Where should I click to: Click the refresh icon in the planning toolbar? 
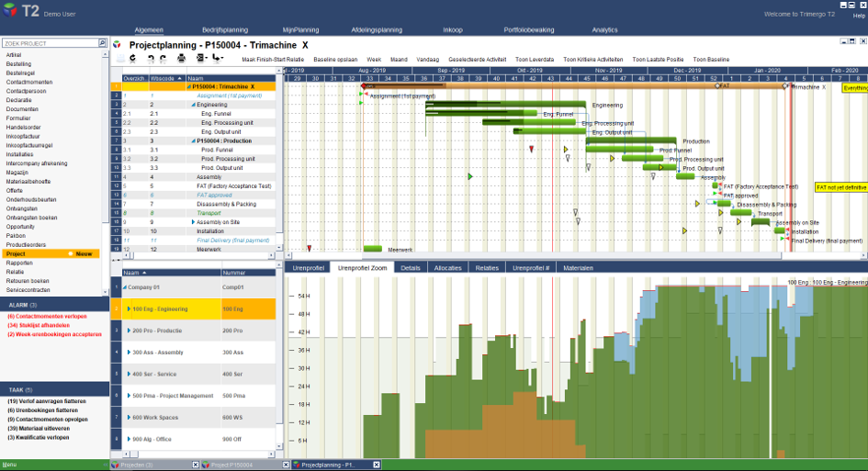(x=133, y=58)
